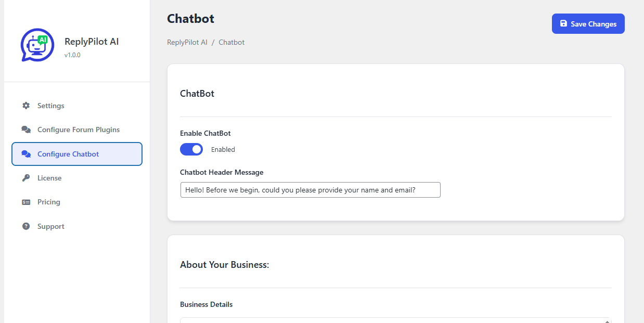Click the Pricing money icon
This screenshot has width=644, height=323.
coord(26,202)
